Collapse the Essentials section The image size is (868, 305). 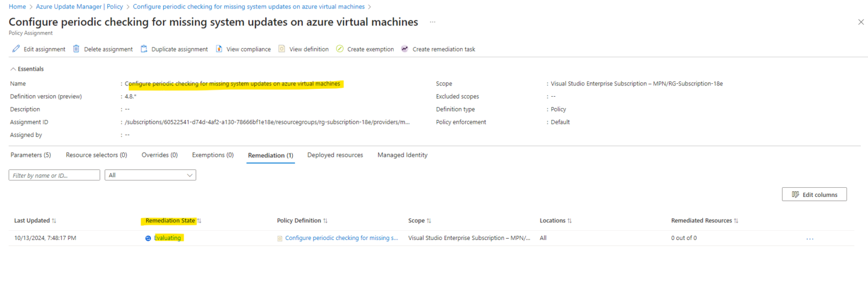[x=27, y=69]
